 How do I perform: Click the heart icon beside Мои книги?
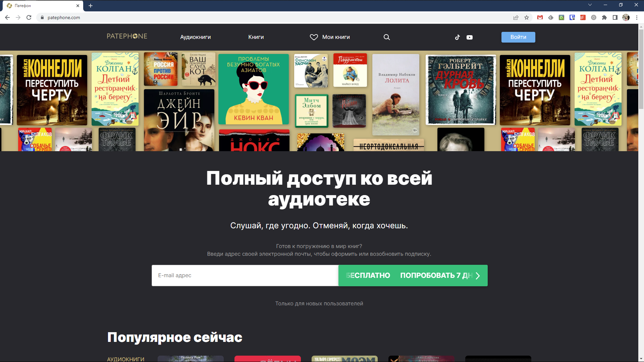tap(314, 37)
